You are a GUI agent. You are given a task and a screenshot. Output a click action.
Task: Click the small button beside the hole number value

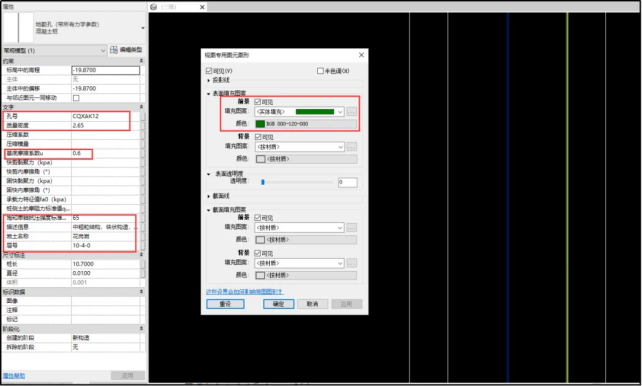[143, 116]
